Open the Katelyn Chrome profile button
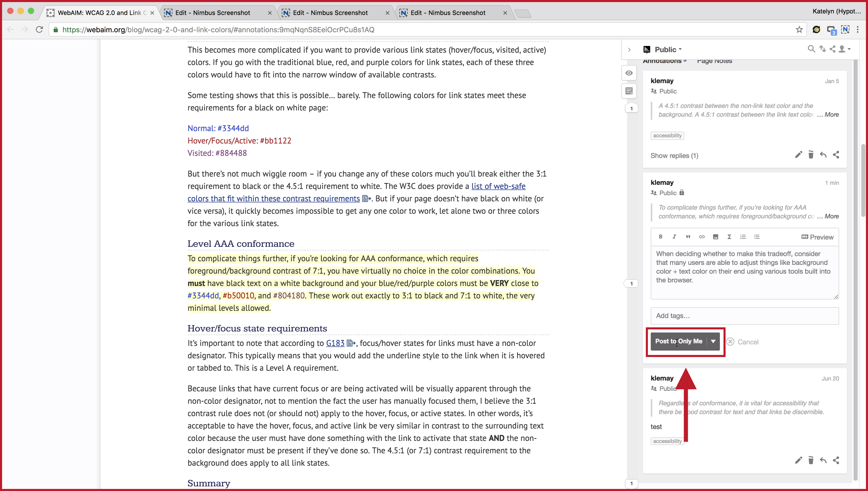 [837, 11]
